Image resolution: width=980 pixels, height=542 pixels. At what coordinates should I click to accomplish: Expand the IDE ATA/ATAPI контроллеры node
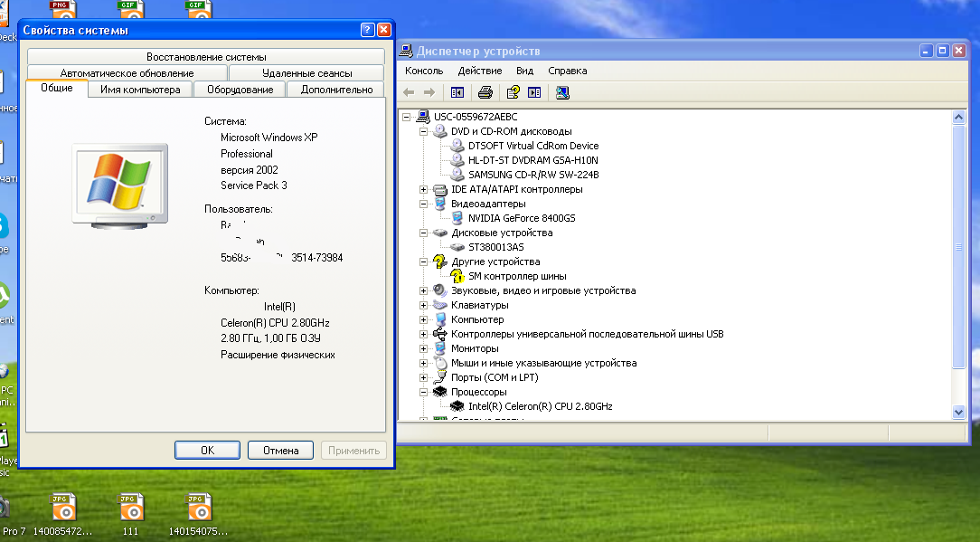coord(423,189)
